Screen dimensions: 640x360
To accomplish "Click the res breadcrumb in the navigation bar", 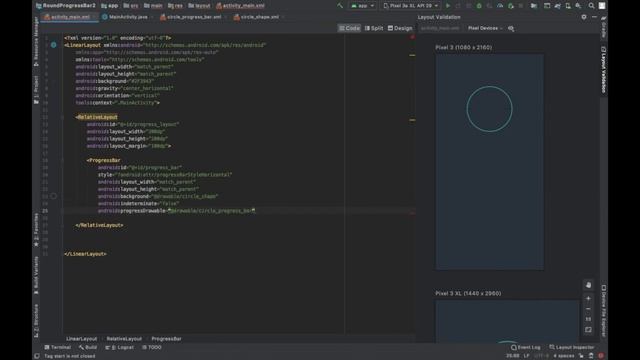I will coord(176,6).
